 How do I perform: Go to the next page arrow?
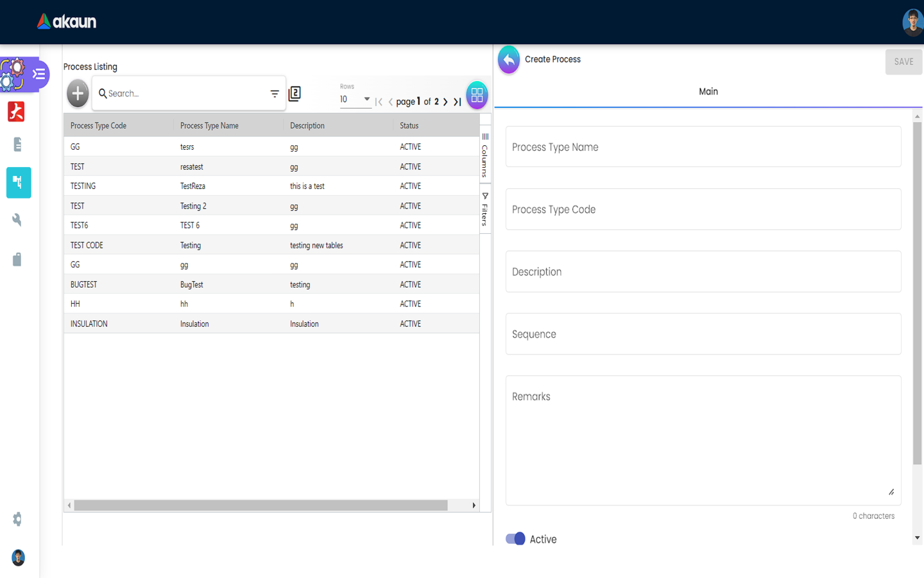tap(445, 101)
